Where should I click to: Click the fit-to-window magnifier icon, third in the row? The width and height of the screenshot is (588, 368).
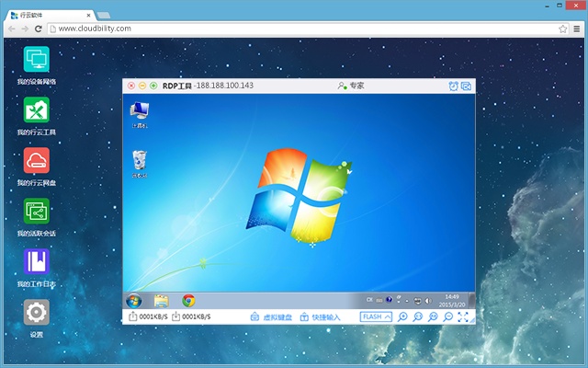pyautogui.click(x=433, y=316)
